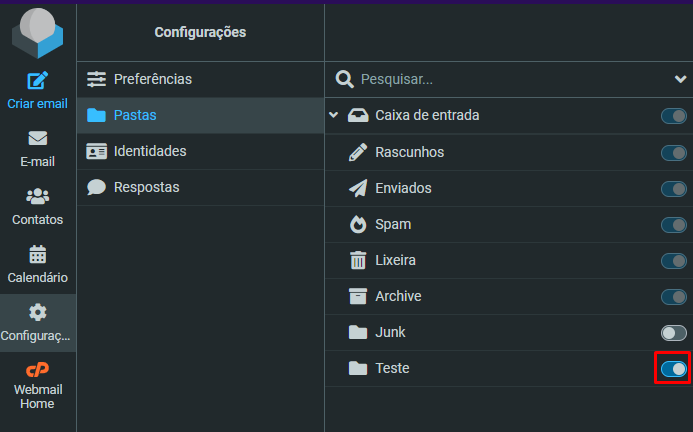Toggle the Lixeira folder subscription switch
The width and height of the screenshot is (693, 432).
point(674,260)
